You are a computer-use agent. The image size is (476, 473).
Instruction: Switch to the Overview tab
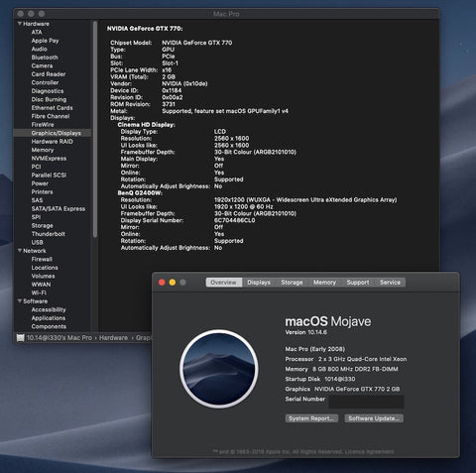(224, 283)
